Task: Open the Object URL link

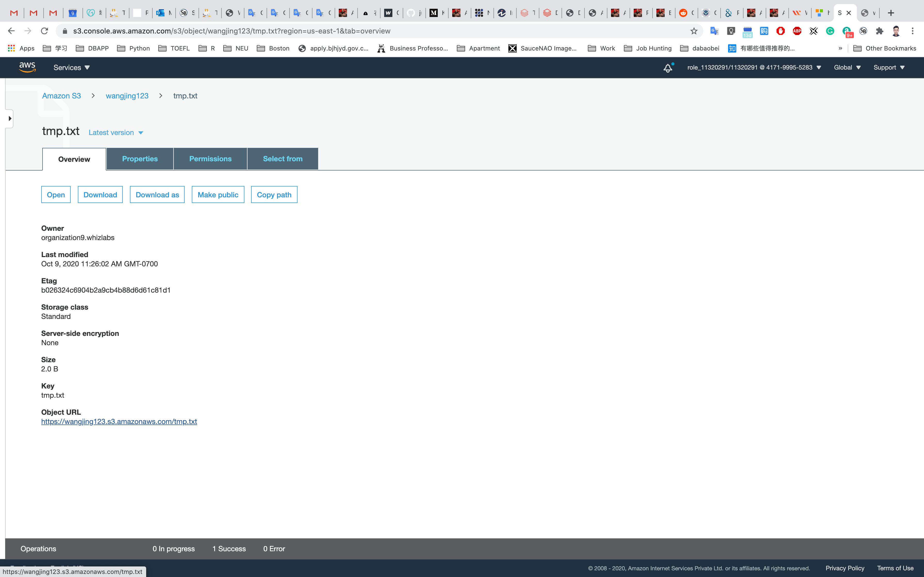Action: [x=119, y=421]
